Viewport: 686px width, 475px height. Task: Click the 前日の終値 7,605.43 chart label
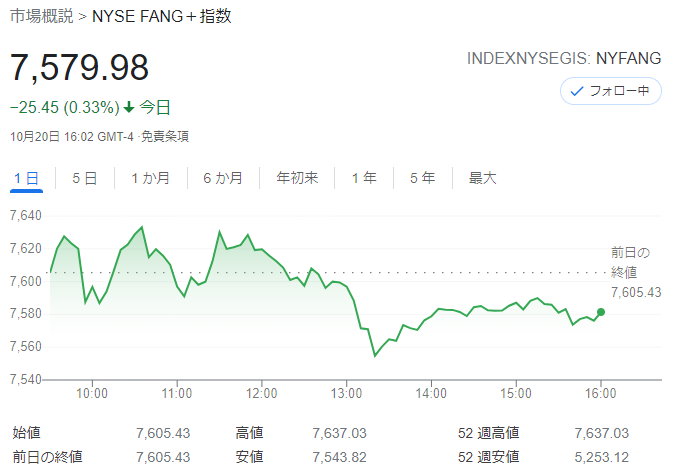pos(636,272)
